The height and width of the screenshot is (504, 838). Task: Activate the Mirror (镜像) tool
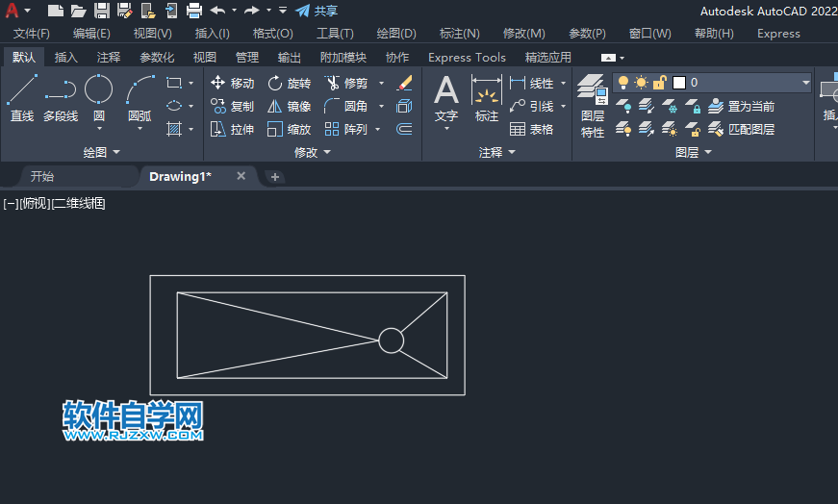click(275, 107)
